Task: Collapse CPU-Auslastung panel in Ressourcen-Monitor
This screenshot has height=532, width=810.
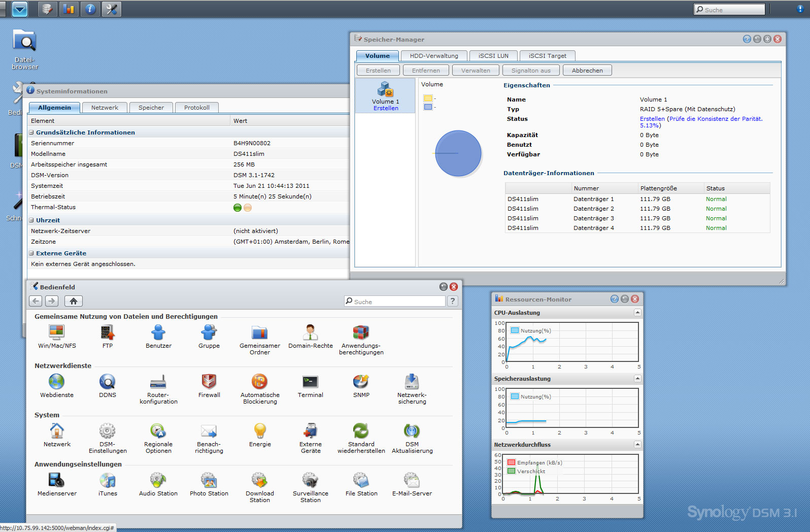Action: (638, 313)
